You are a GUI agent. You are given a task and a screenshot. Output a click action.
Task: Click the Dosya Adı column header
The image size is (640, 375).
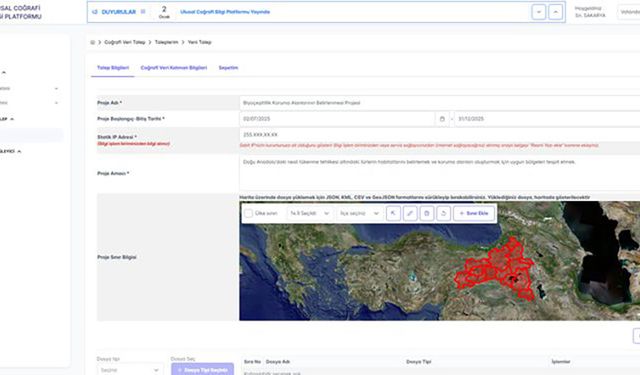(x=278, y=362)
